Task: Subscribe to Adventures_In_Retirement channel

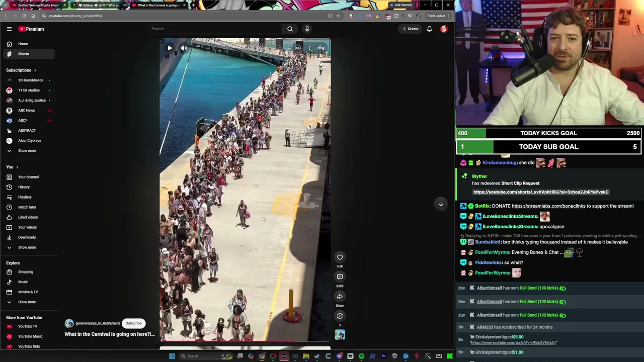Action: pos(134,323)
